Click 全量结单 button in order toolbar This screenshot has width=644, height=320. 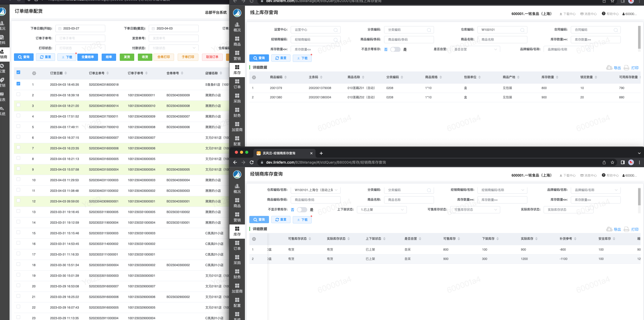[x=88, y=57]
